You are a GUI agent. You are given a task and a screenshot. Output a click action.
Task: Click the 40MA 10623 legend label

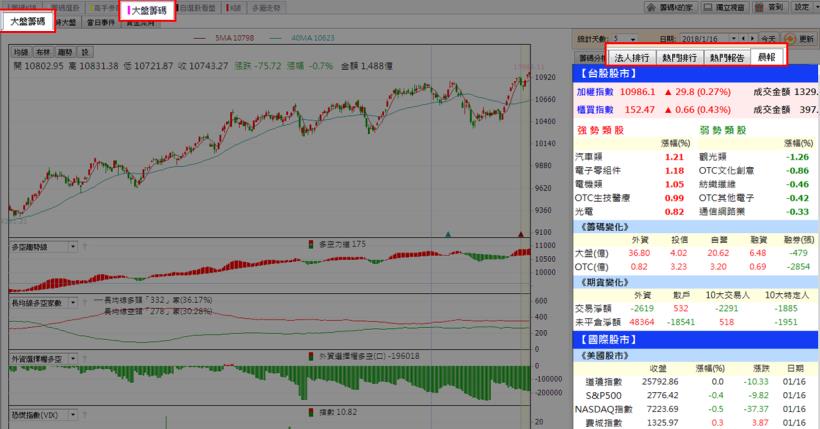(313, 38)
